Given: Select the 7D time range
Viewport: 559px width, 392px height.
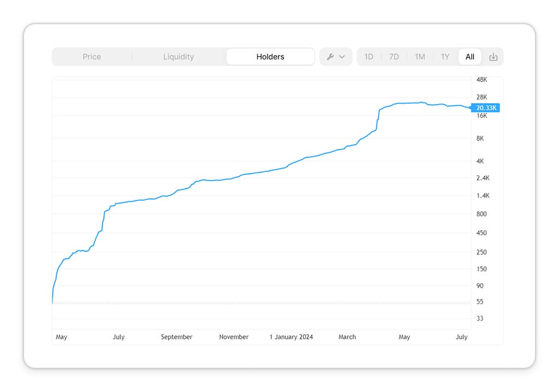Looking at the screenshot, I should (394, 57).
